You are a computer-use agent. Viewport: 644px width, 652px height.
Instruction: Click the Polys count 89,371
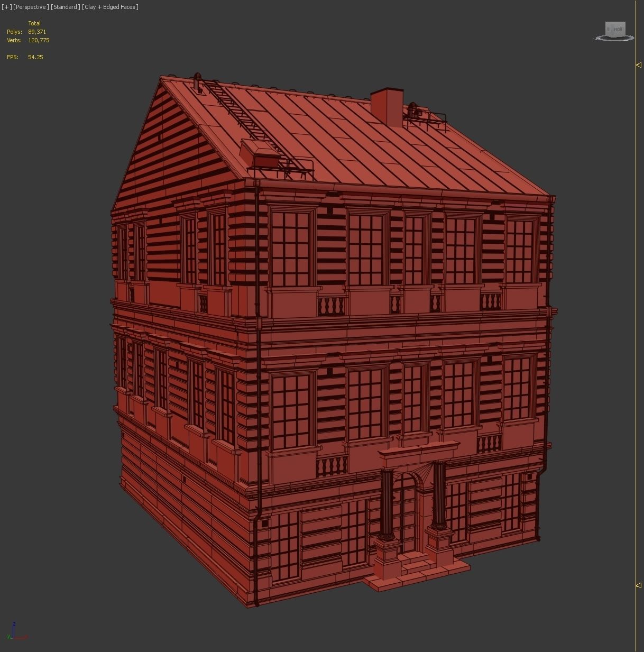[37, 32]
